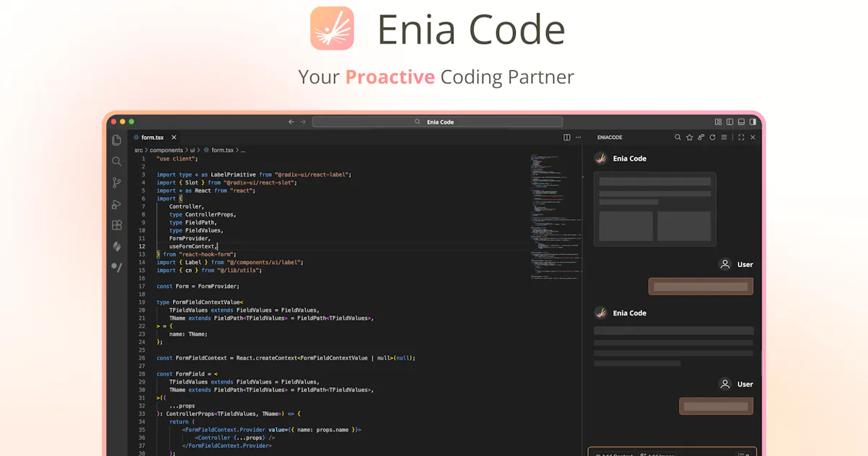Click 'components' in the breadcrumb path
868x456 pixels.
tap(166, 151)
